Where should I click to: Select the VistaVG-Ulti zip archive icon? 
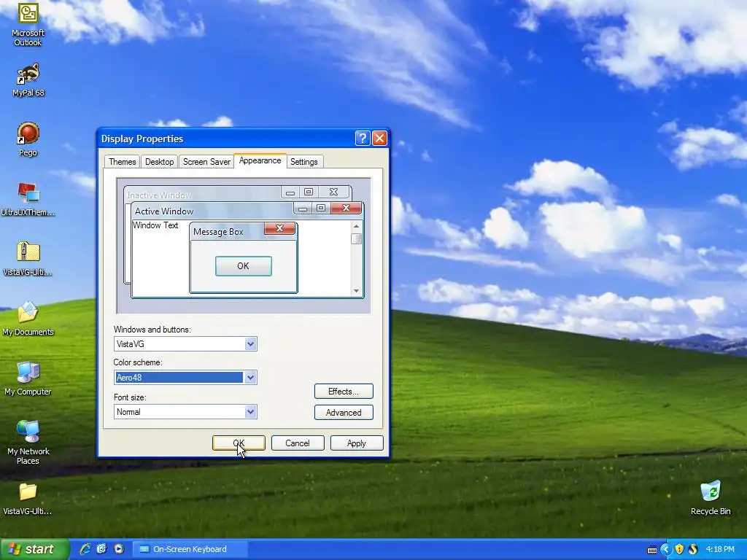click(28, 259)
